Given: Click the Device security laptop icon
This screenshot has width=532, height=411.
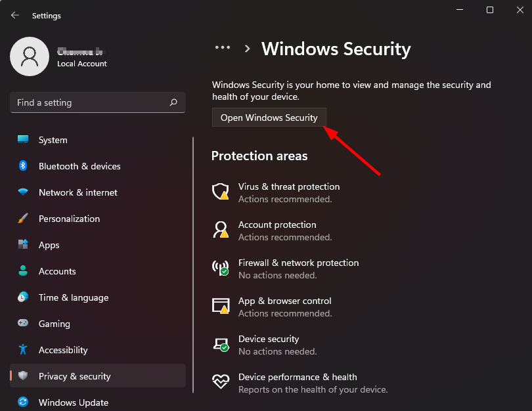Looking at the screenshot, I should click(219, 344).
